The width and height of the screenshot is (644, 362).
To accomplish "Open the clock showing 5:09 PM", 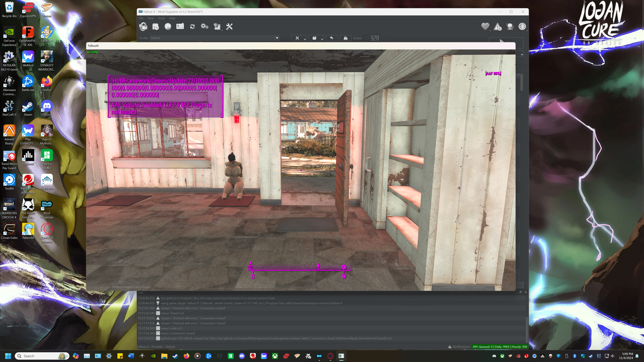I will [x=626, y=356].
